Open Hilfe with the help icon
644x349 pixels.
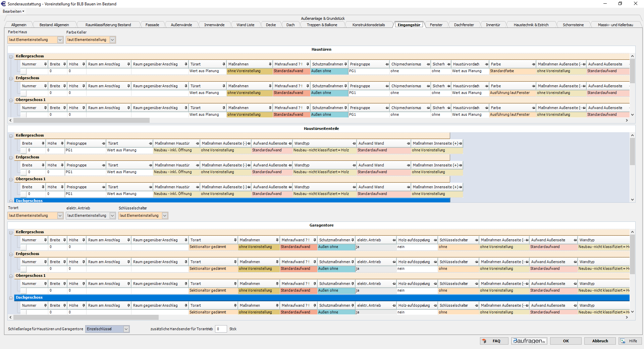tap(630, 341)
